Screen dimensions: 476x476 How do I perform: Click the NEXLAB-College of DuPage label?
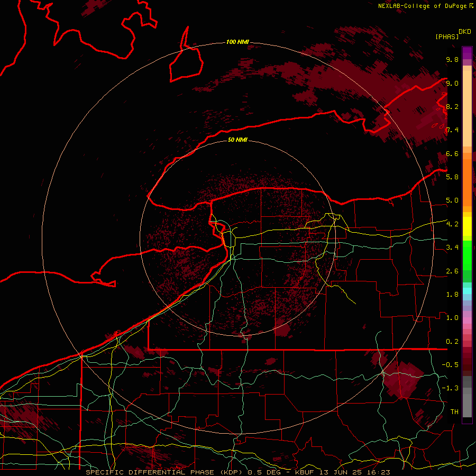(423, 6)
